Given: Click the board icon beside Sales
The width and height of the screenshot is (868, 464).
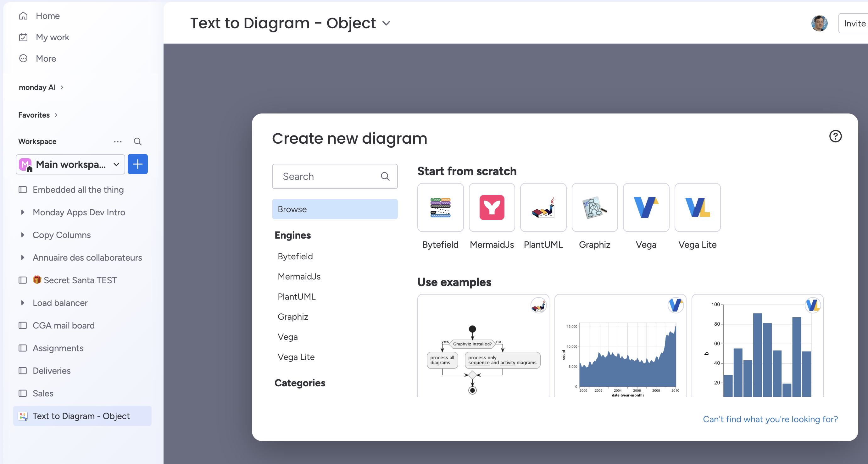Looking at the screenshot, I should pyautogui.click(x=23, y=393).
